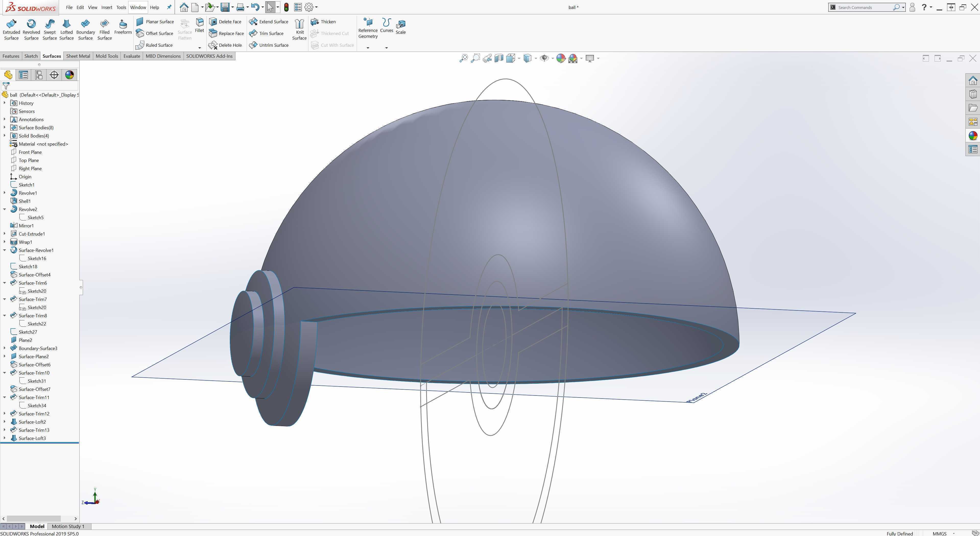The width and height of the screenshot is (980, 536).
Task: Expand the History node
Action: click(5, 103)
